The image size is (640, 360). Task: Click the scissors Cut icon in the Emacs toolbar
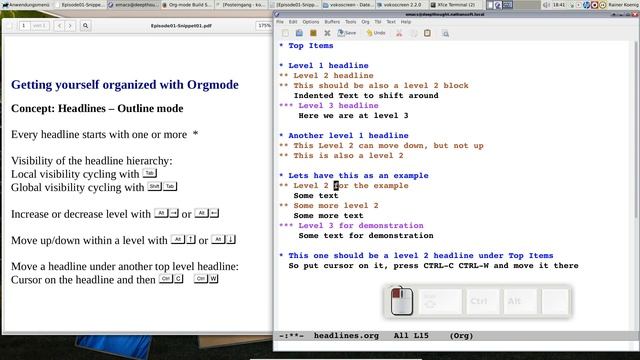[x=399, y=33]
